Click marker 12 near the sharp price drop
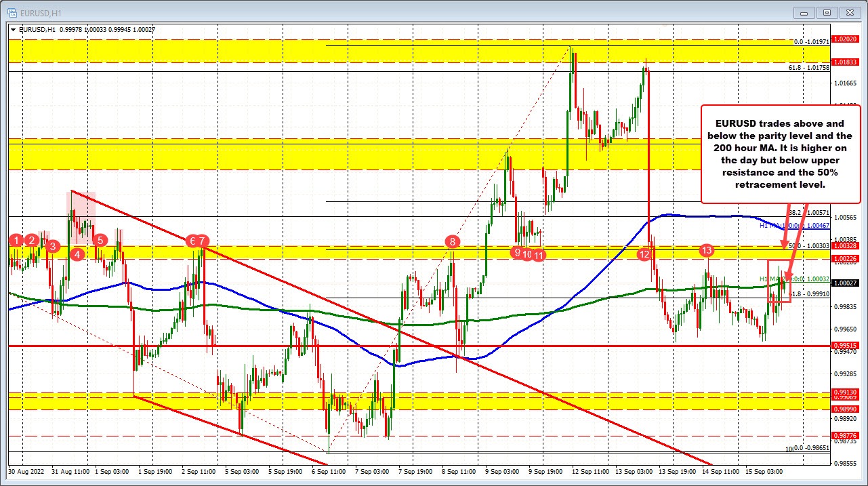This screenshot has width=868, height=486. [644, 255]
